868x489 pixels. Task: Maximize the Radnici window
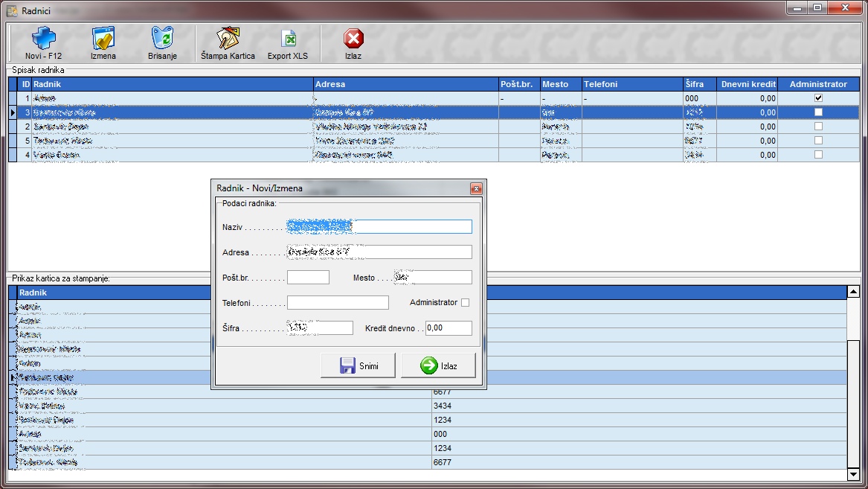[x=817, y=7]
